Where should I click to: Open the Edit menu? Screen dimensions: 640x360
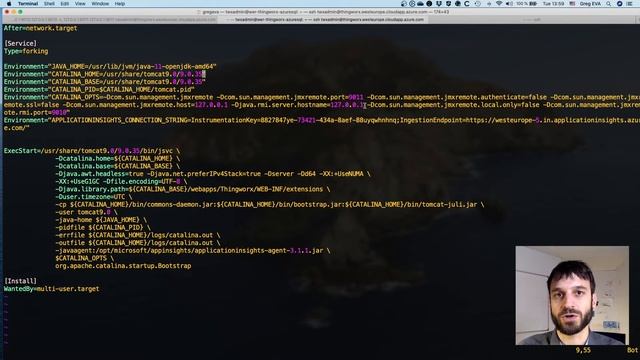(x=64, y=4)
